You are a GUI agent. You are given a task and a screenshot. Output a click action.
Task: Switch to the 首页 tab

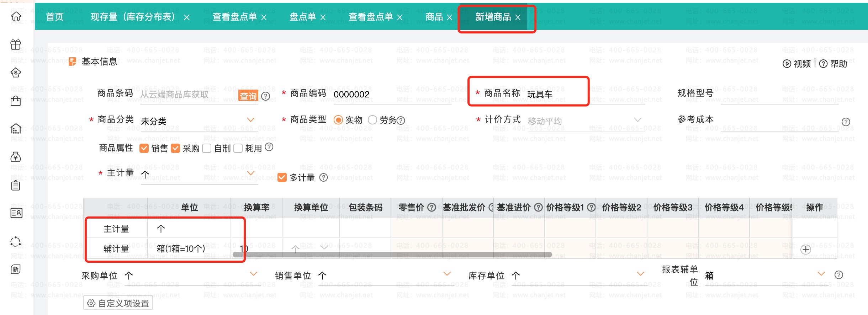pyautogui.click(x=55, y=17)
